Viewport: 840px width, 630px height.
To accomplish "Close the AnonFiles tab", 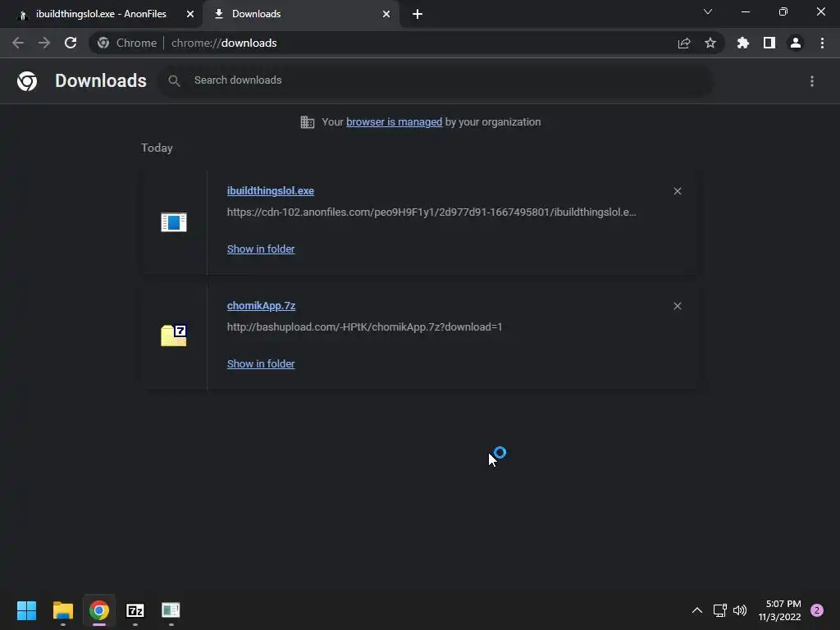I will pyautogui.click(x=190, y=14).
